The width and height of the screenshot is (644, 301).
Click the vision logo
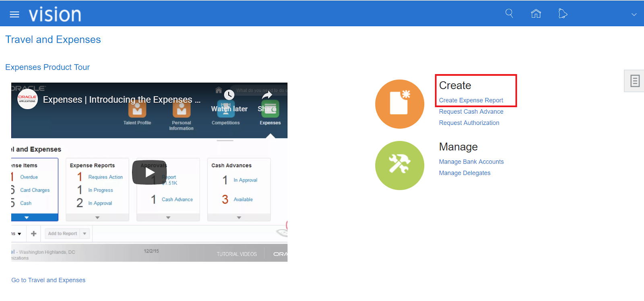(55, 15)
